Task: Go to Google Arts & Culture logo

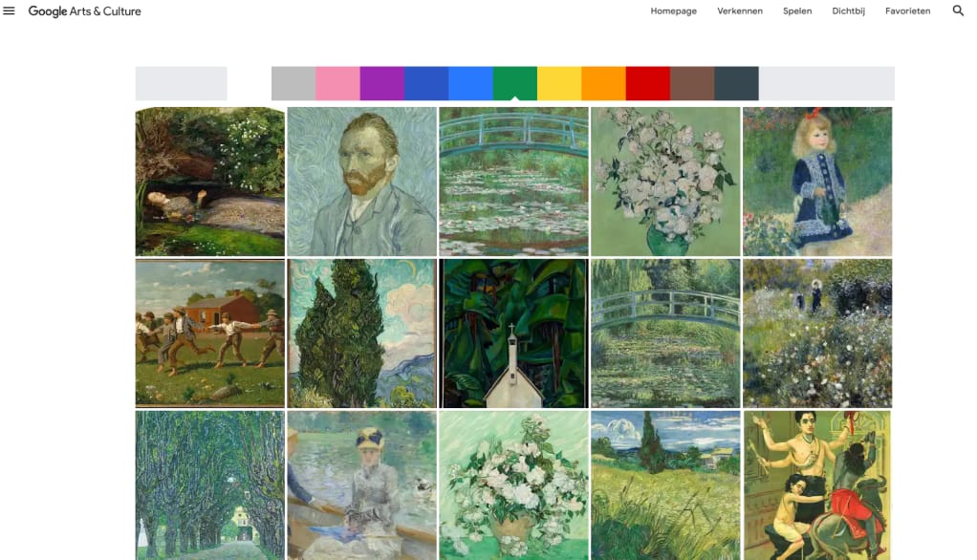Action: tap(85, 11)
